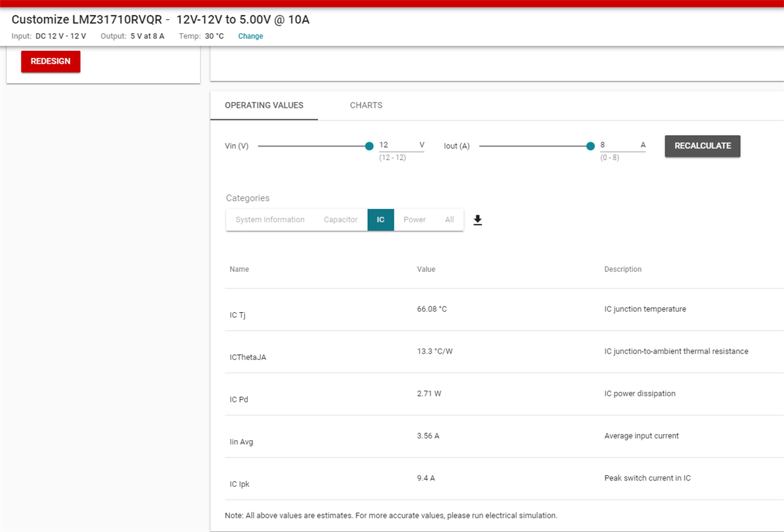Viewport: 784px width, 532px height.
Task: Select the ICThetaJA row name
Action: pyautogui.click(x=248, y=357)
